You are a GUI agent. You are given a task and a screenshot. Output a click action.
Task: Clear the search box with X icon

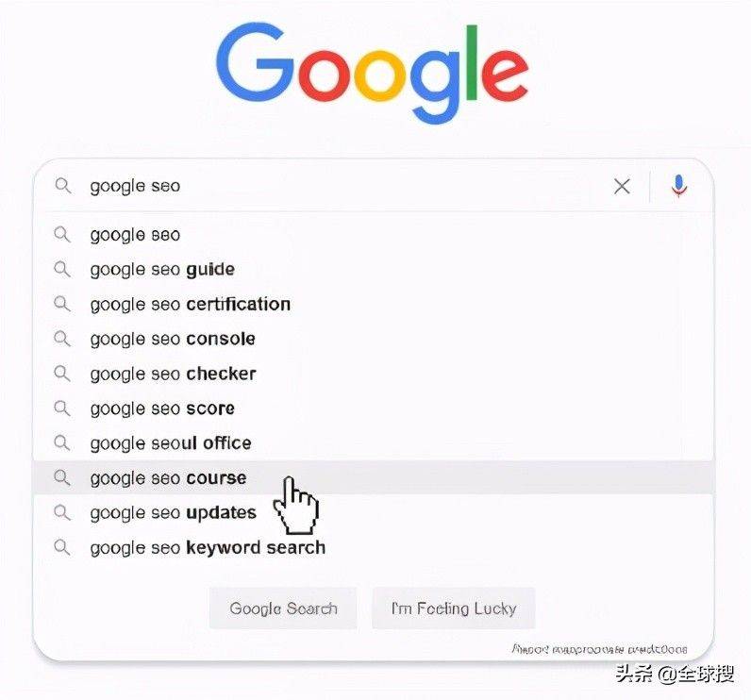click(x=622, y=187)
